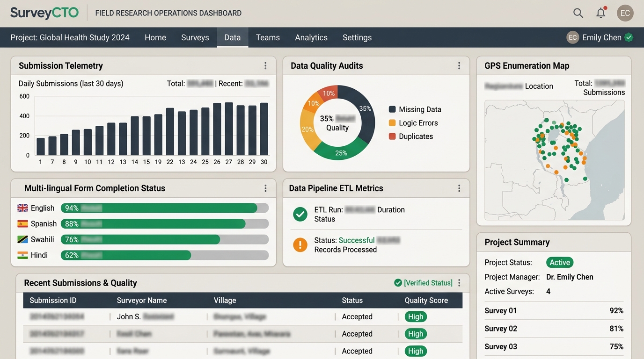Click the Hindi 62% progress bar

click(165, 255)
